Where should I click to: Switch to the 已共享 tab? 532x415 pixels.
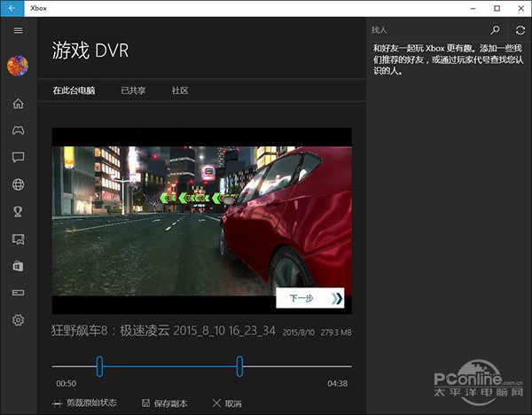(x=135, y=90)
